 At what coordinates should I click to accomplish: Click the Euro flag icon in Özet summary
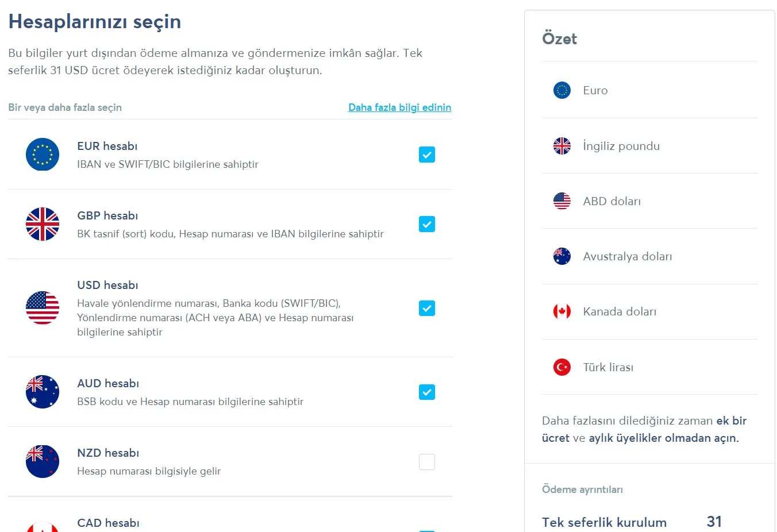(561, 90)
